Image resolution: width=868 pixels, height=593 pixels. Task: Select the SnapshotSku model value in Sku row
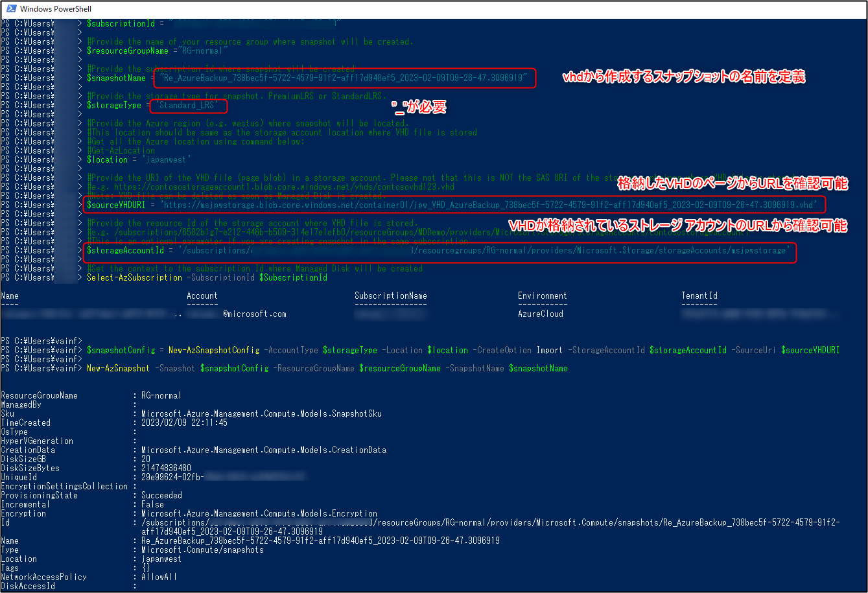tap(261, 413)
